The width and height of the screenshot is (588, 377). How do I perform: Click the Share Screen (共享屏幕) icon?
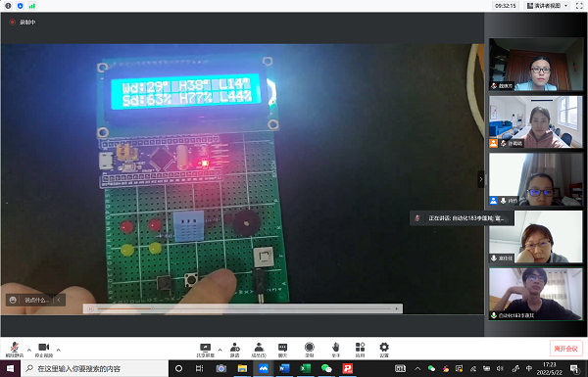206,350
